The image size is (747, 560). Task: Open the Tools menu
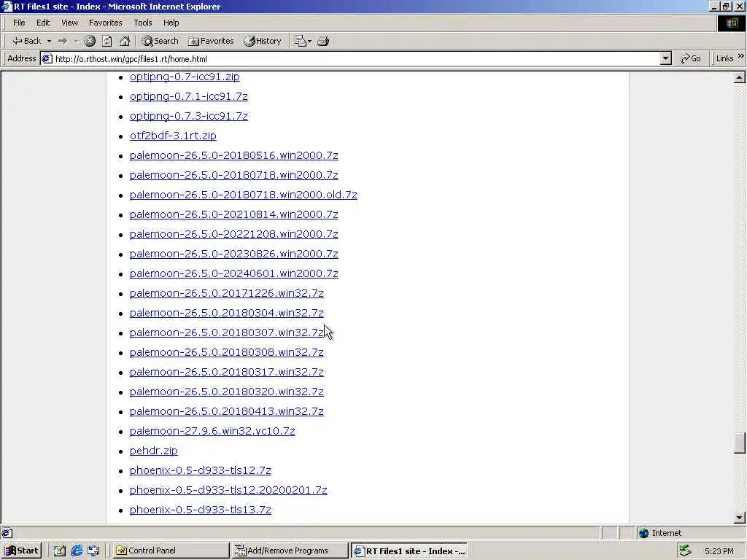[142, 23]
